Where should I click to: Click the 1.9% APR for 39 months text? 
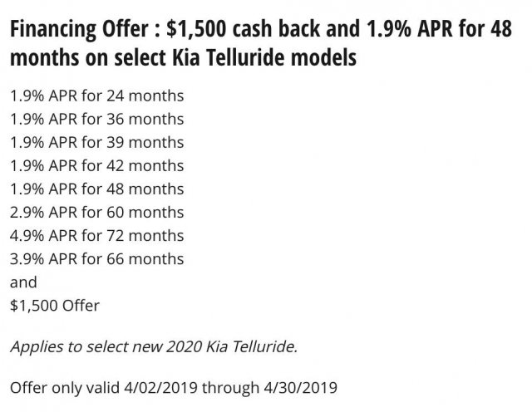tap(97, 142)
